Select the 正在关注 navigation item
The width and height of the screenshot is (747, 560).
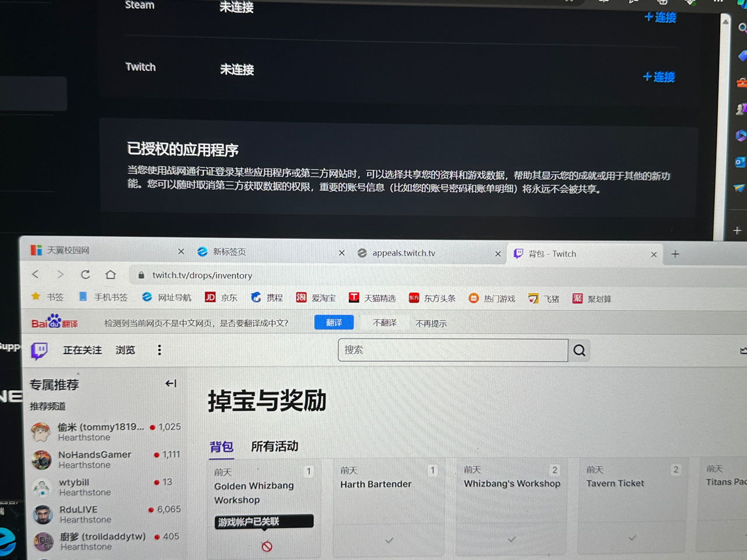[x=82, y=350]
